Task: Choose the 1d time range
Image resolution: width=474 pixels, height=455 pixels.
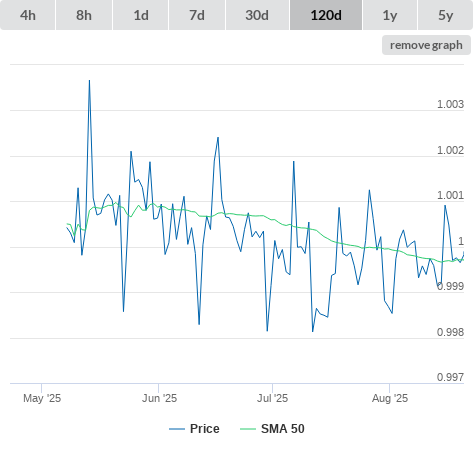Action: (141, 15)
